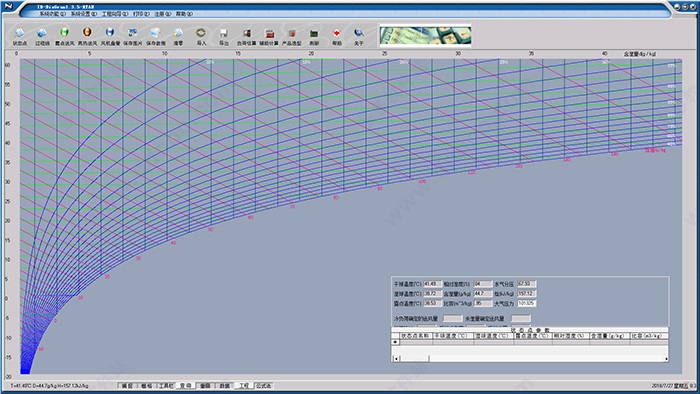Click the 导出 export floppy icon
700x394 pixels.
coord(224,36)
